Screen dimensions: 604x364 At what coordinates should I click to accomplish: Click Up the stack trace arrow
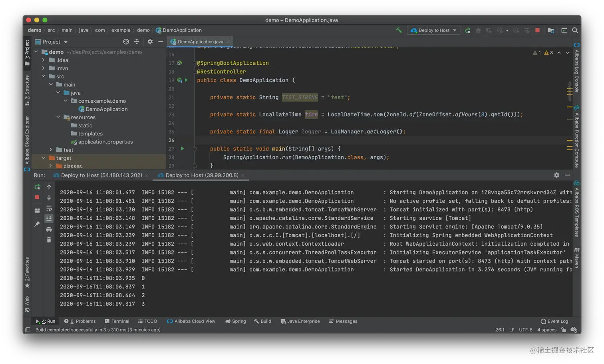(49, 187)
